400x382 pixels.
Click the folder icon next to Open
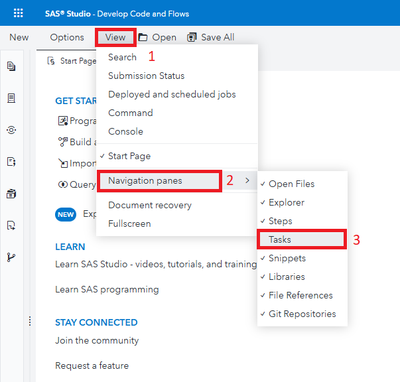point(143,37)
